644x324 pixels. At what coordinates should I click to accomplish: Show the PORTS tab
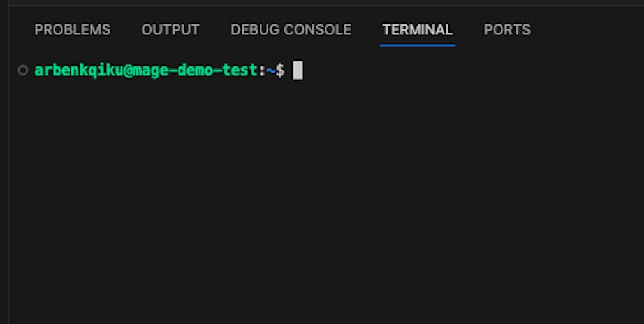pos(508,29)
